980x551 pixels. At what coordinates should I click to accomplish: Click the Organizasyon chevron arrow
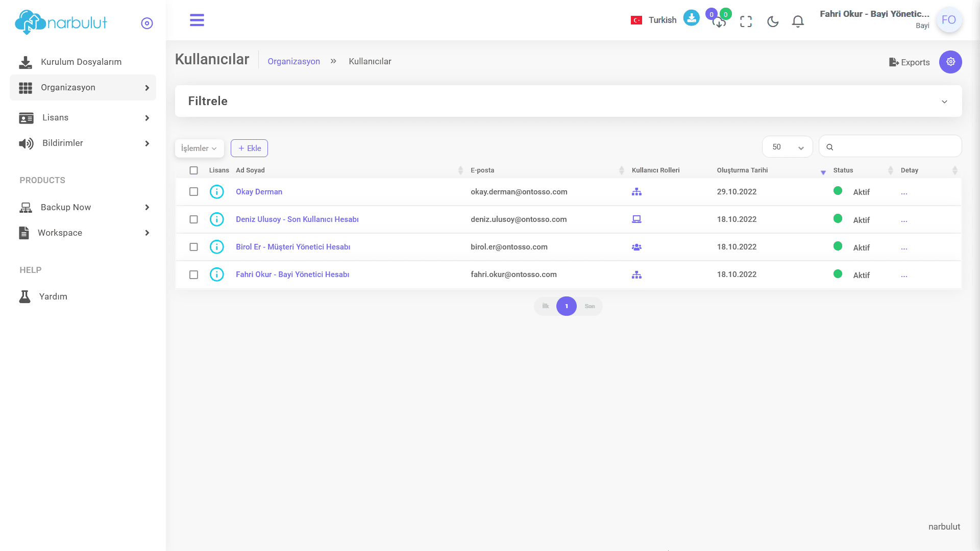[147, 88]
